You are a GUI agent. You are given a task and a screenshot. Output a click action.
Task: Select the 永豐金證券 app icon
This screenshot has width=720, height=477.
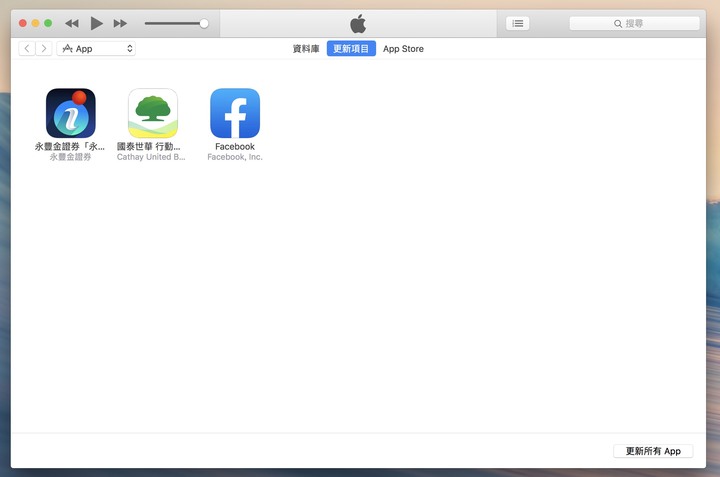point(71,113)
